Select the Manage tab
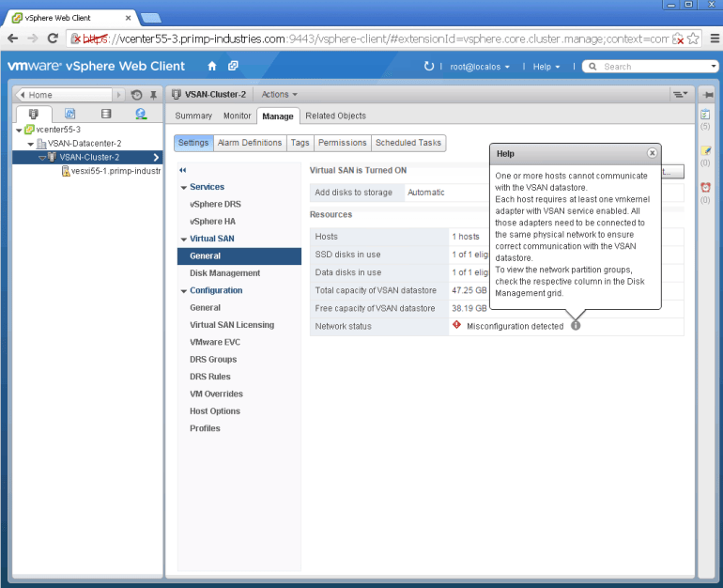 tap(278, 116)
